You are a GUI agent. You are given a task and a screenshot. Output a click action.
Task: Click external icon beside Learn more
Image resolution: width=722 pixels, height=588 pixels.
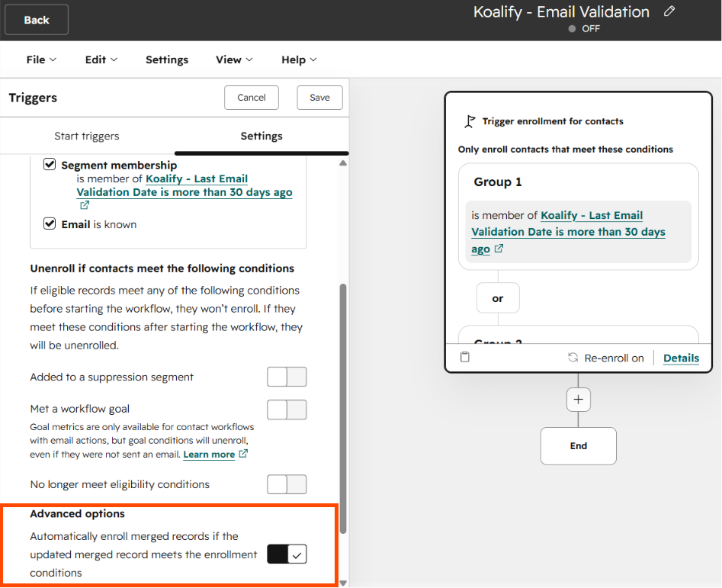(x=243, y=454)
